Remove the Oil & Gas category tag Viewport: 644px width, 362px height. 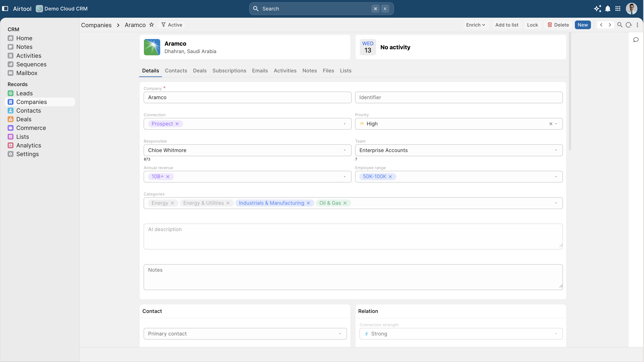tap(345, 203)
